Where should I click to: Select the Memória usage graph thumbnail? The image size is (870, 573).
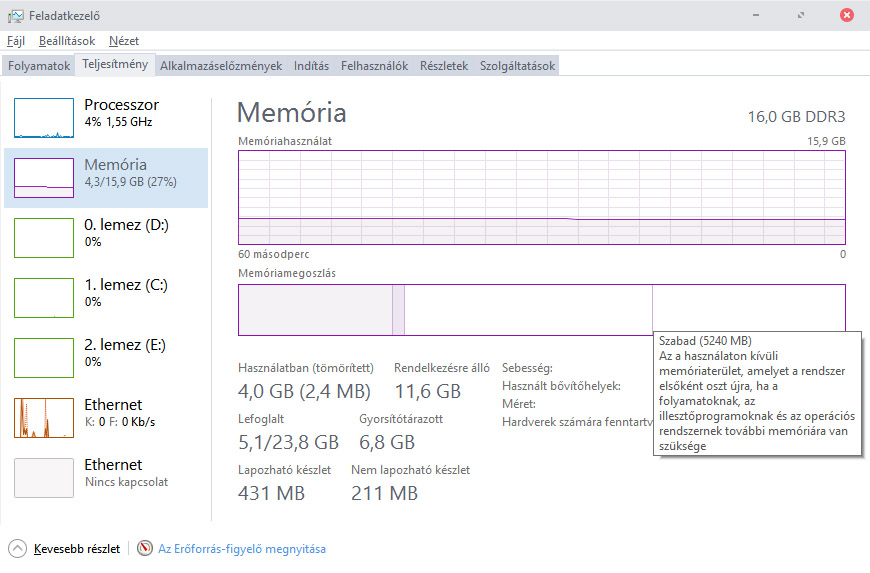pos(44,178)
